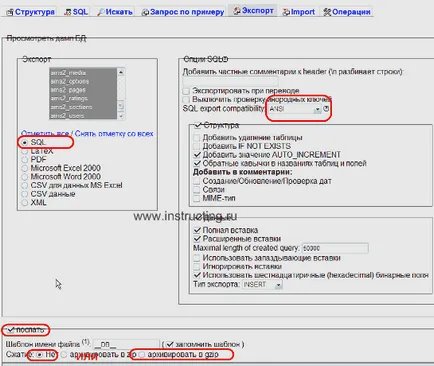This screenshot has width=434, height=366.
Task: Toggle запомнить шаблон checkbox
Action: click(x=170, y=344)
